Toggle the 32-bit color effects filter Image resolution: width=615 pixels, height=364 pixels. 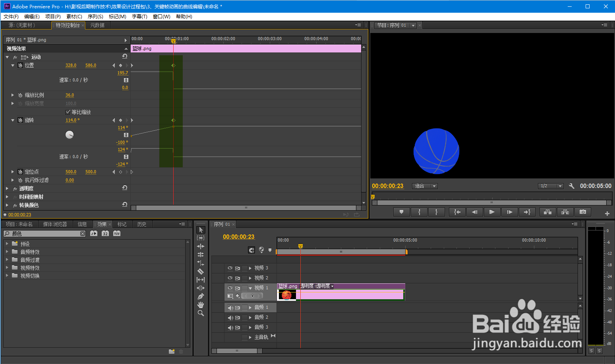tap(105, 233)
